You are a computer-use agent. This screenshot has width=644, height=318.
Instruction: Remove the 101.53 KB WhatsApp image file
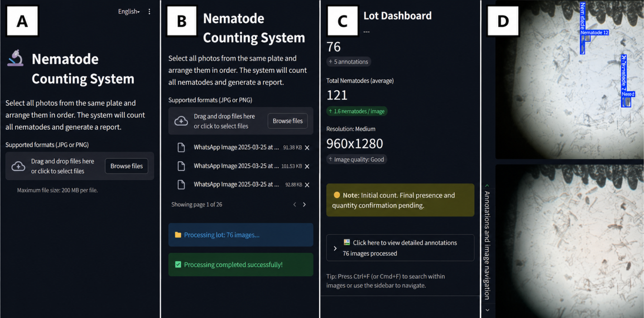(307, 167)
